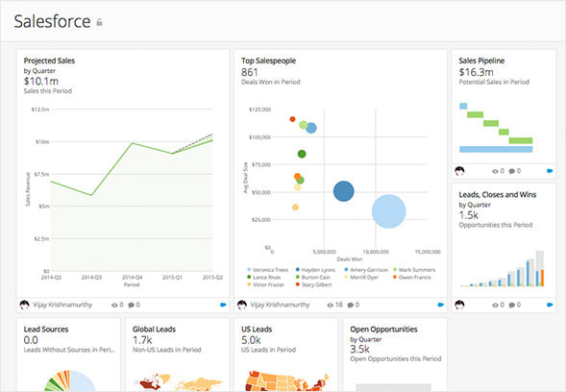Click the US Leads map

point(287,381)
